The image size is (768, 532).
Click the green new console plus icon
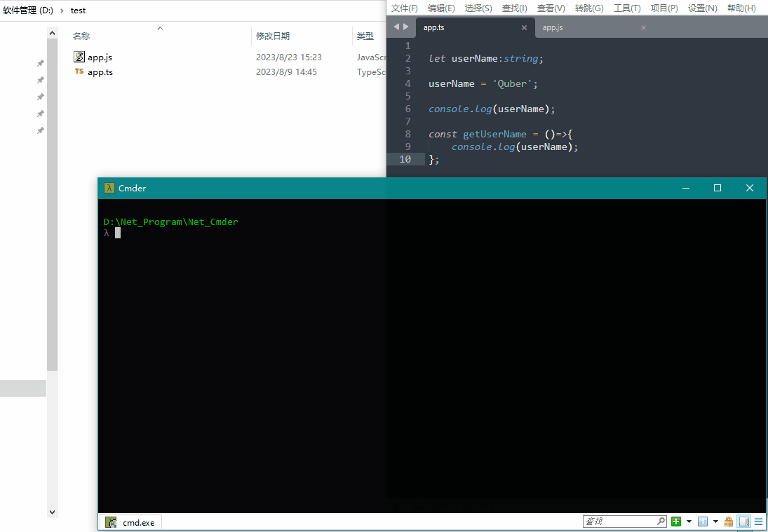676,521
